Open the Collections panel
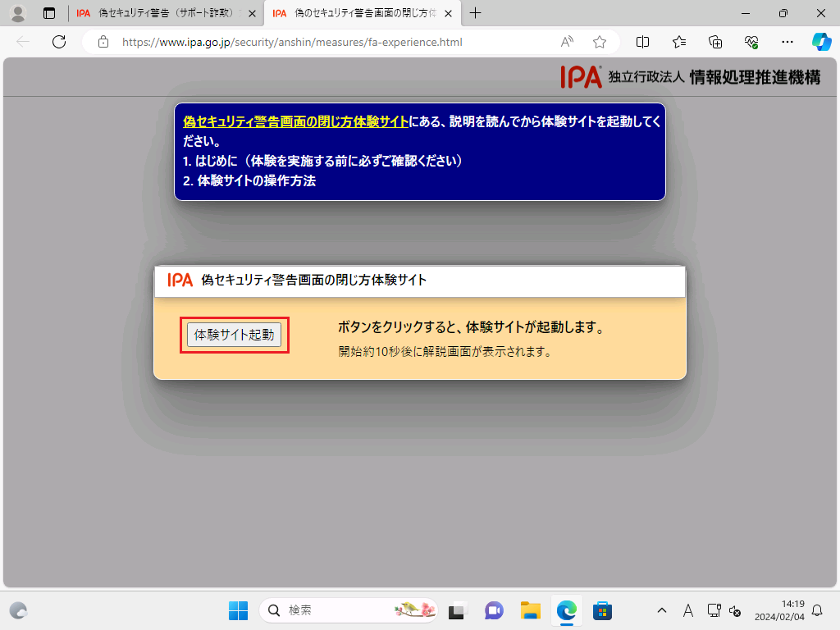Viewport: 840px width, 630px height. [715, 42]
